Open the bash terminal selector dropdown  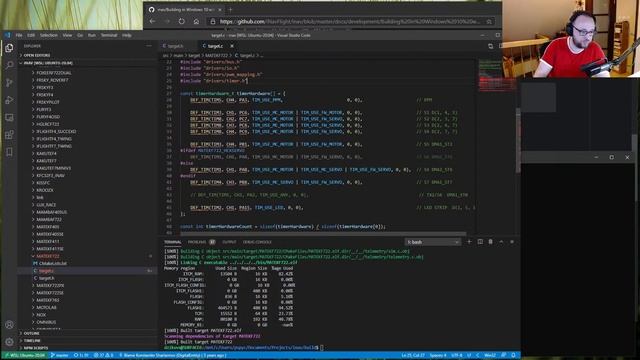433,242
